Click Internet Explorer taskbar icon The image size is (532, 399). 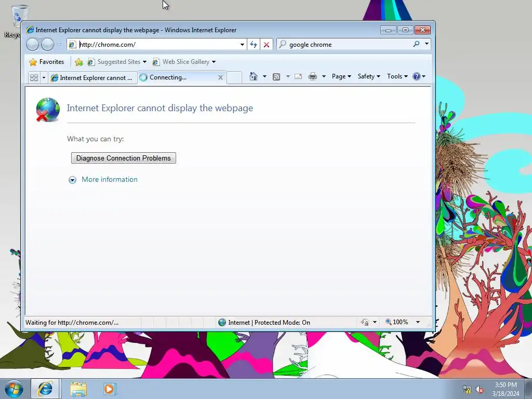coord(45,389)
